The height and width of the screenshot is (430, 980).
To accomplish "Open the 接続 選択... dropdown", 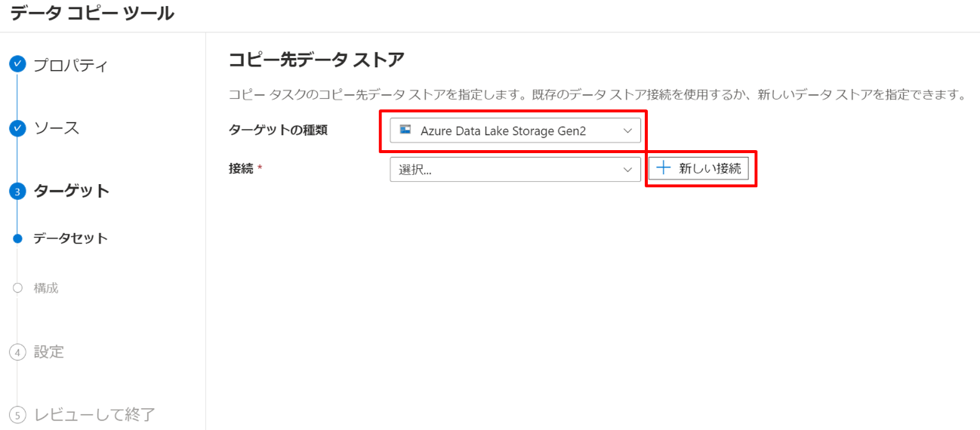I will tap(516, 170).
